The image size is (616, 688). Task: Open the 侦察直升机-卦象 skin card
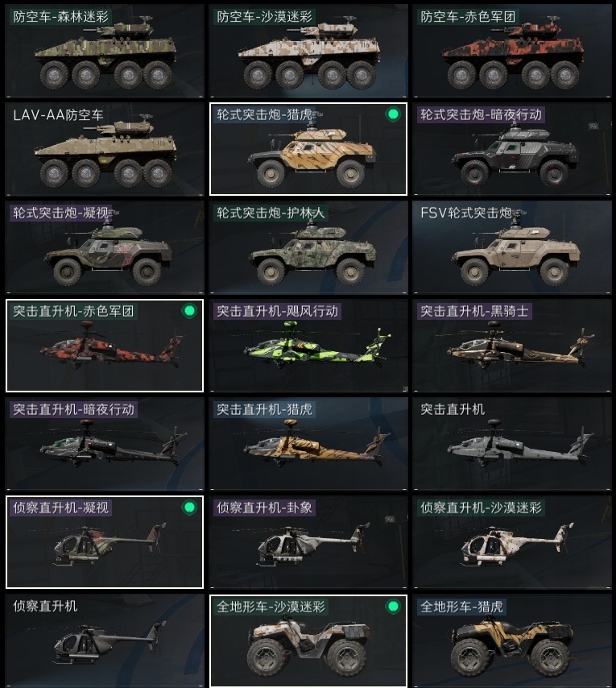tap(308, 542)
